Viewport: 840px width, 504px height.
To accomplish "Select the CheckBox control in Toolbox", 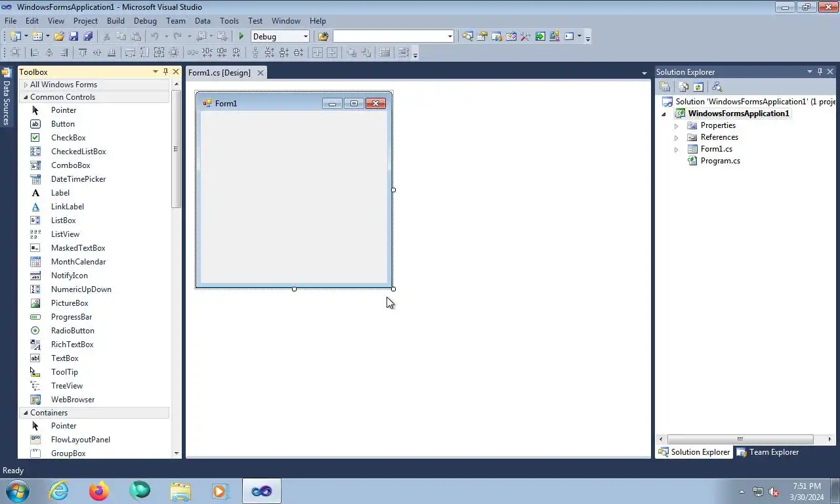I will click(x=68, y=138).
